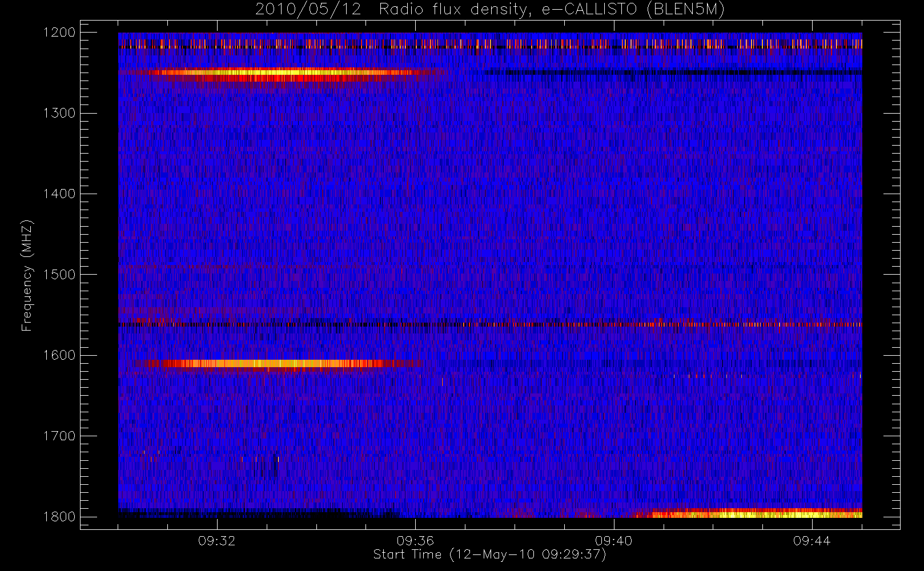
Task: Click the 1700 frequency tick label
Action: pyautogui.click(x=59, y=436)
